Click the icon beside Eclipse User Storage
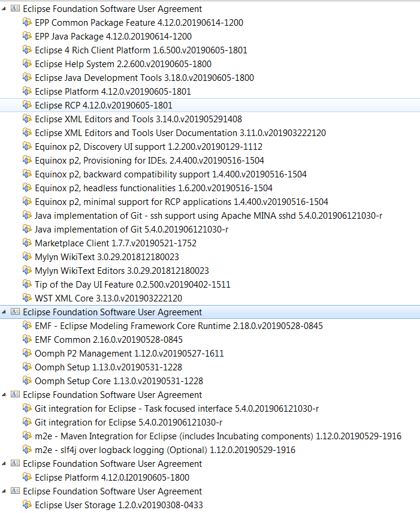 tap(26, 505)
